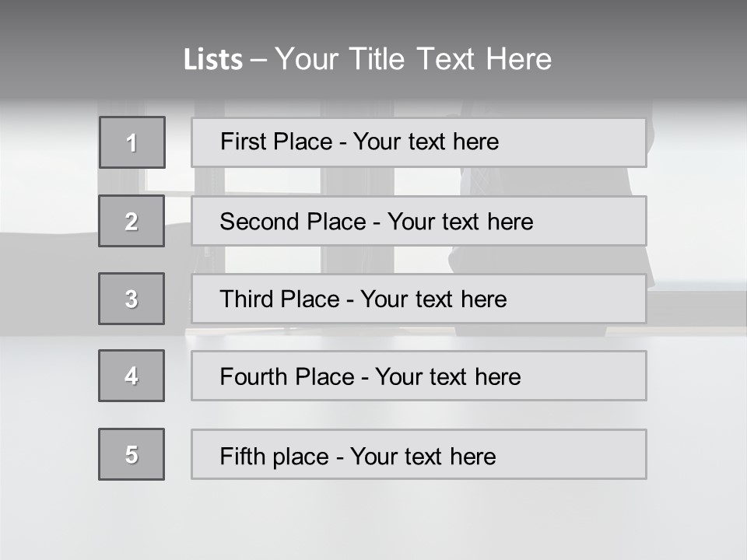This screenshot has width=747, height=560.
Task: Click the number 3 square
Action: [132, 299]
